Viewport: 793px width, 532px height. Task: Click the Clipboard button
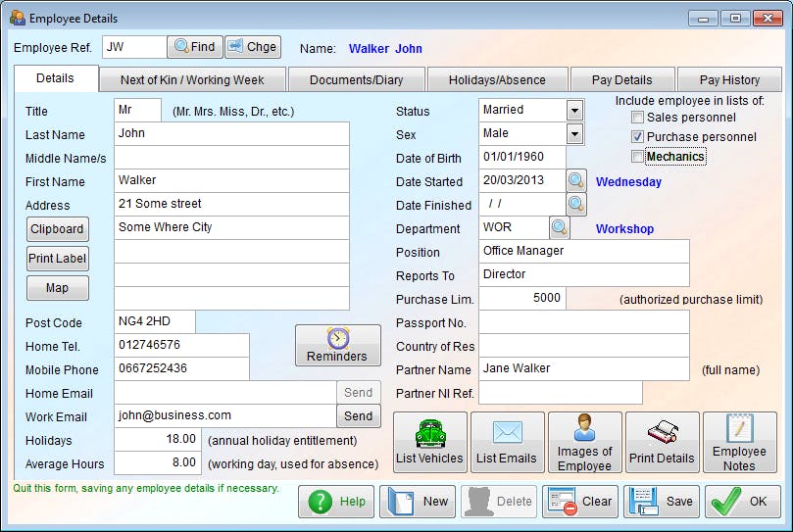tap(57, 229)
